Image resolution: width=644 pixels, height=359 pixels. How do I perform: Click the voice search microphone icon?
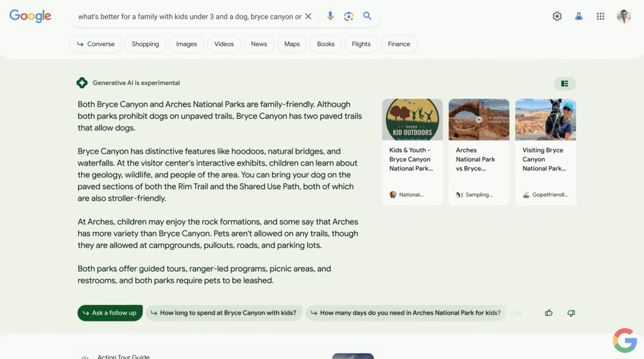click(330, 16)
